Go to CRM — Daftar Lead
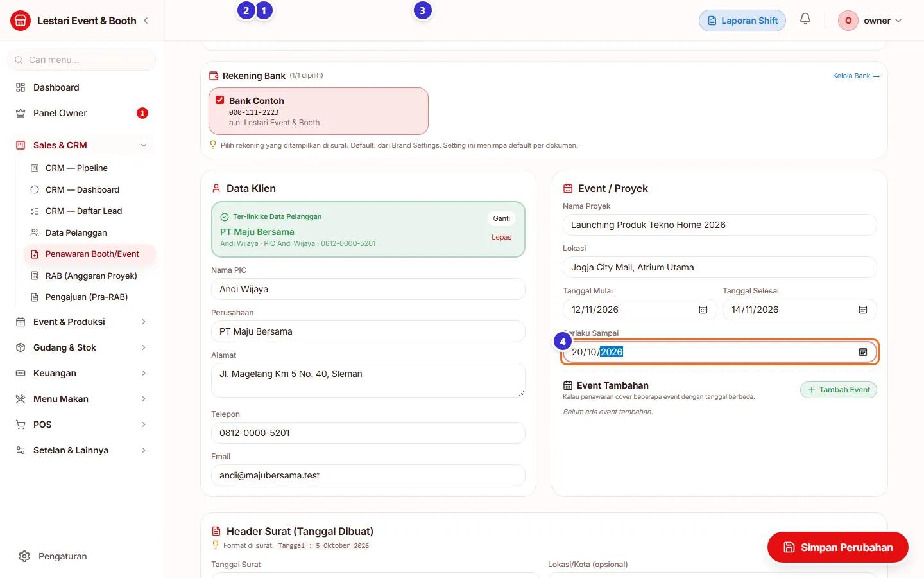924x578 pixels. tap(90, 211)
